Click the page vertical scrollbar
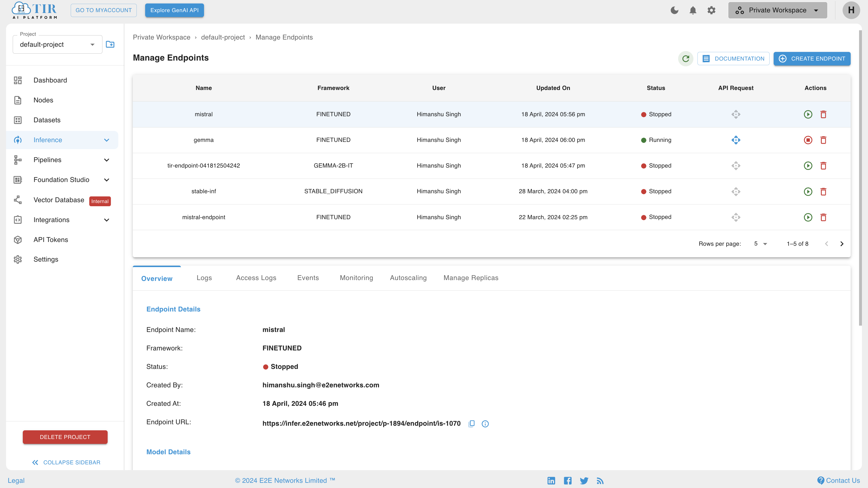Screen dimensions: 868x488 pos(860,178)
